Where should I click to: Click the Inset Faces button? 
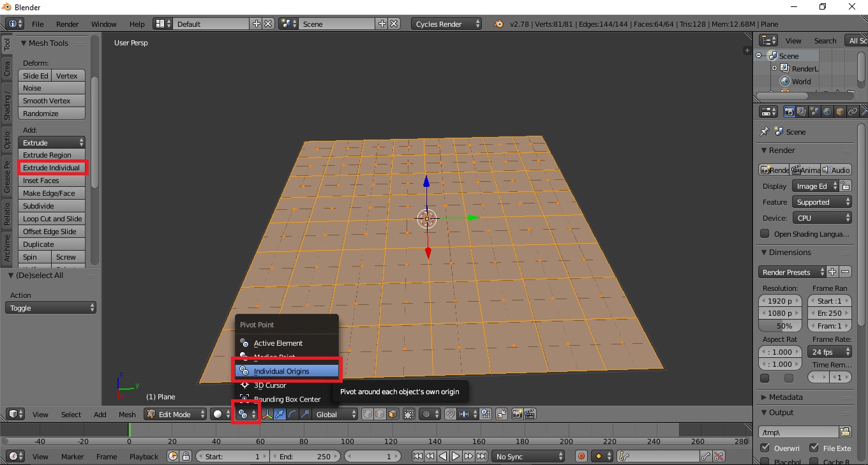click(x=52, y=181)
